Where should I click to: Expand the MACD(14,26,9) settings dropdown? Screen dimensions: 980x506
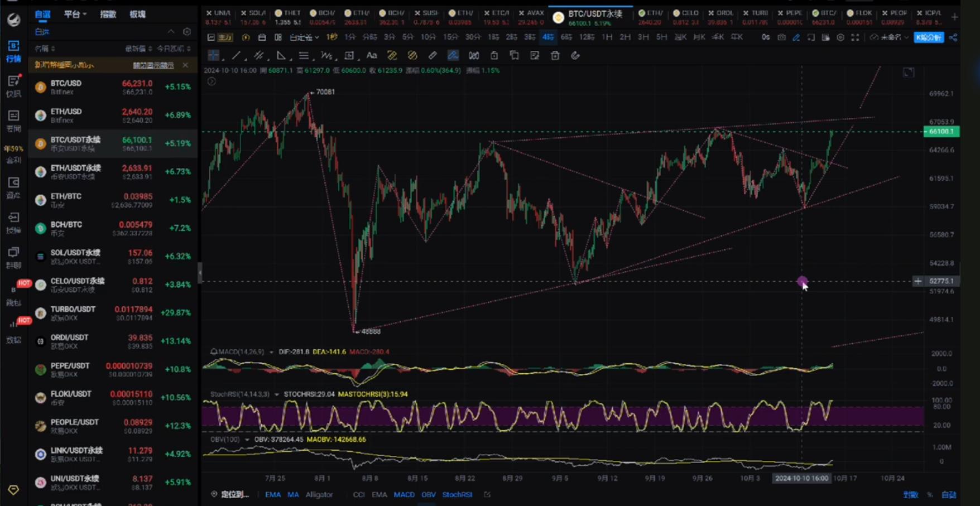[x=272, y=352]
